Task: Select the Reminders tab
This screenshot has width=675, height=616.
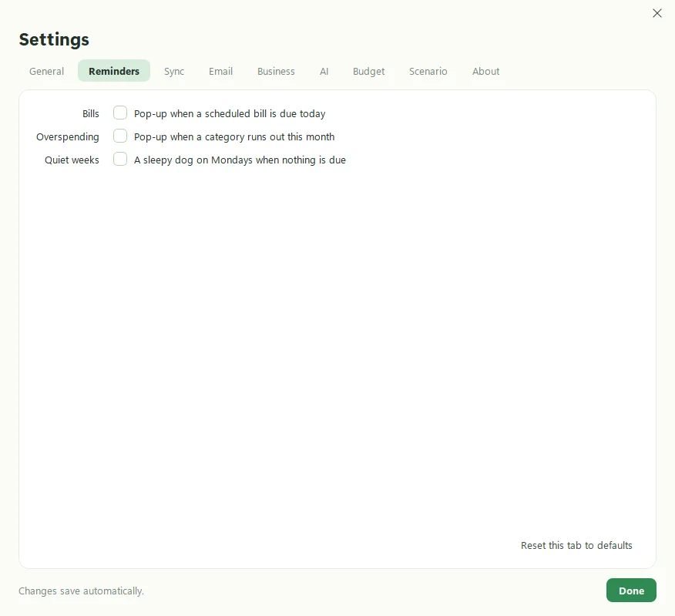Action: [114, 71]
